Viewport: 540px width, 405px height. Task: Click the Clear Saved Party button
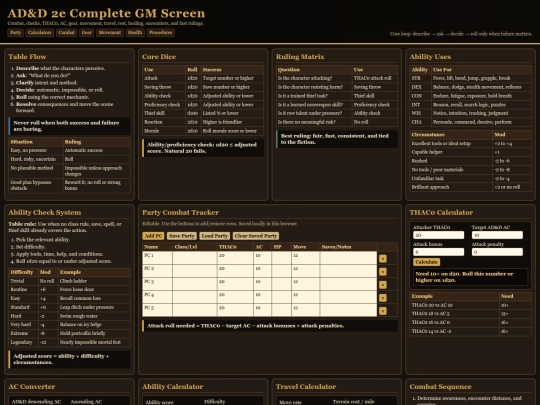(256, 236)
